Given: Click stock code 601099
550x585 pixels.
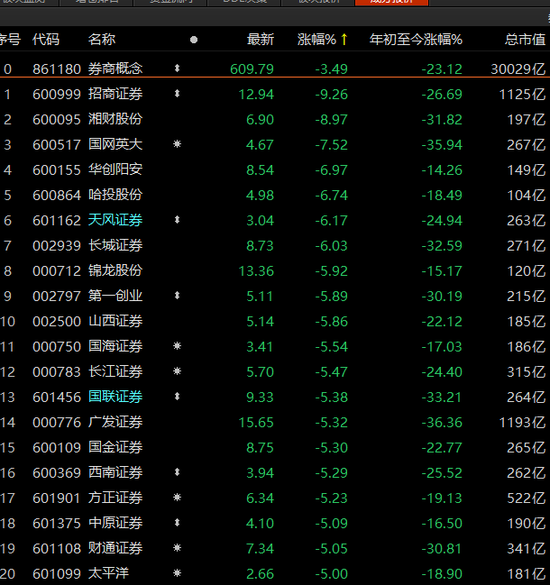Looking at the screenshot, I should tap(57, 574).
